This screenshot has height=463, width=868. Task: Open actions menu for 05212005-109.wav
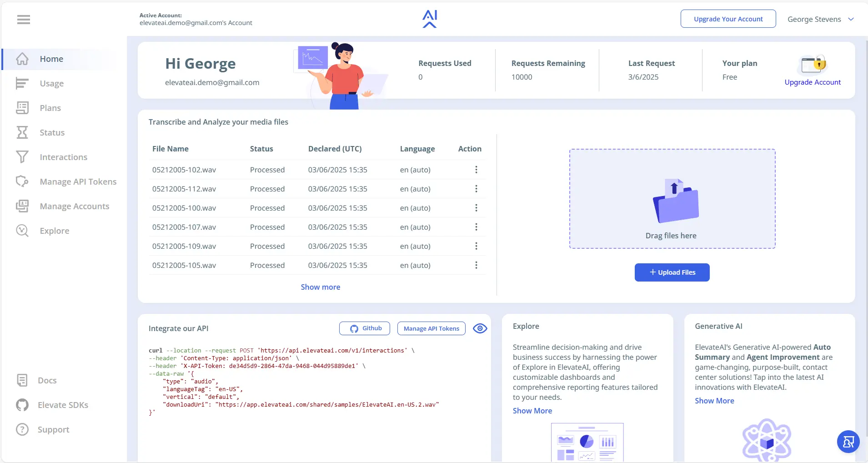pos(476,246)
